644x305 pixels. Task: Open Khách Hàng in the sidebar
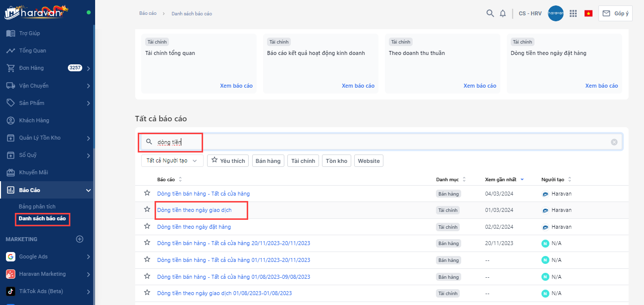point(34,120)
